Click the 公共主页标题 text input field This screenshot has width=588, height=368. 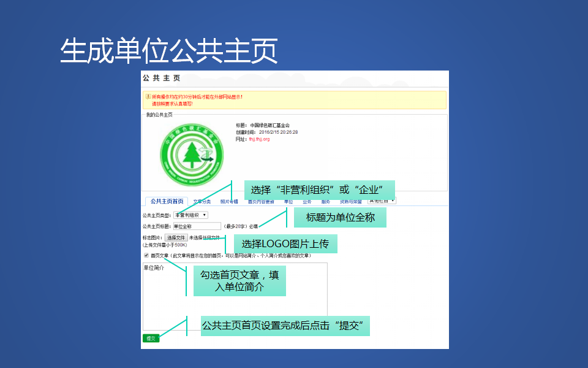pyautogui.click(x=196, y=226)
